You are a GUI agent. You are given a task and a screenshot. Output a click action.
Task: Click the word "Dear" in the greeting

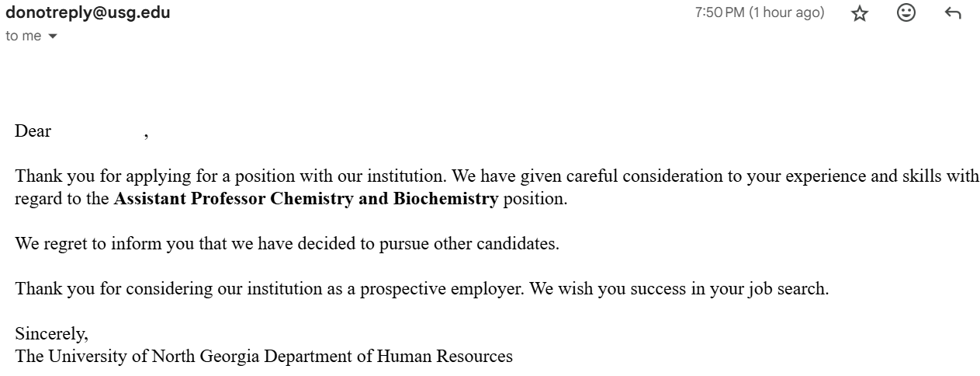(x=33, y=131)
